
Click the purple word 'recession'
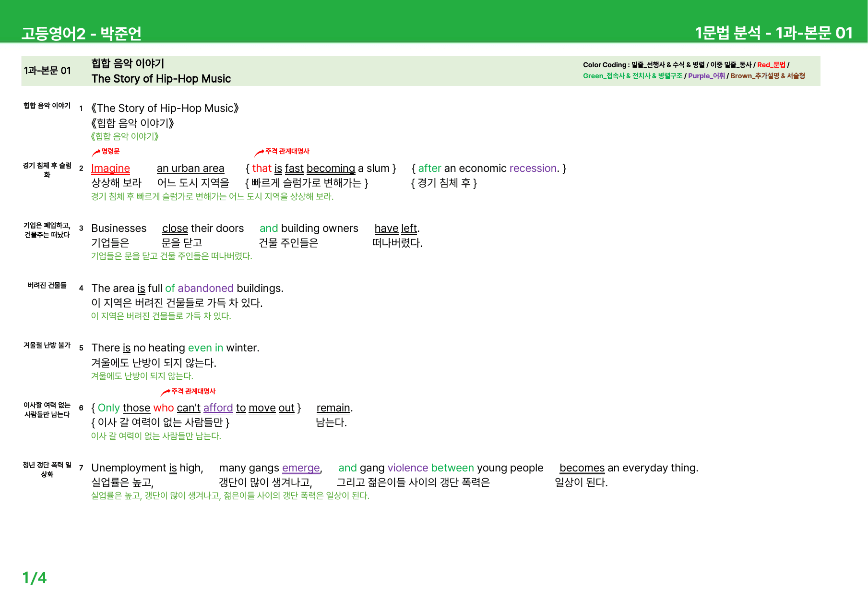click(533, 169)
